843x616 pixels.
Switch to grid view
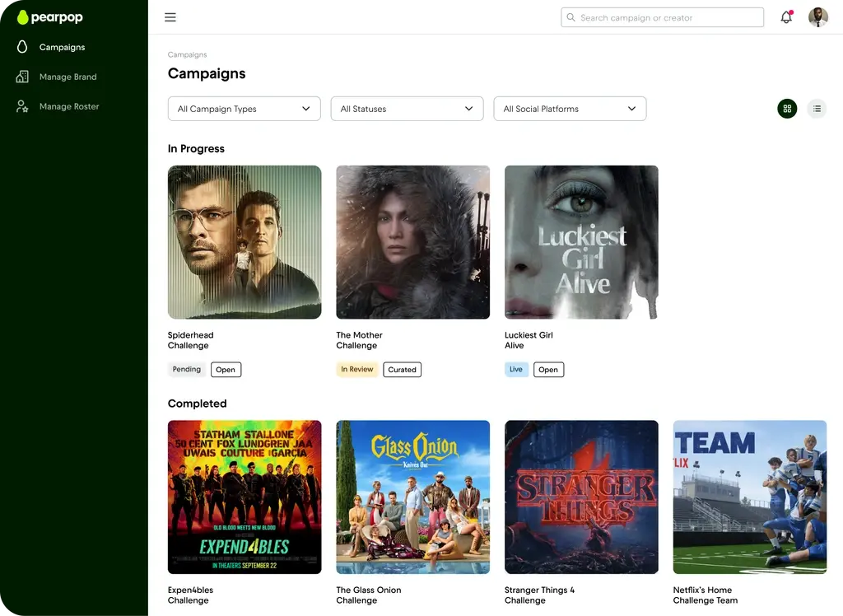[x=787, y=109]
